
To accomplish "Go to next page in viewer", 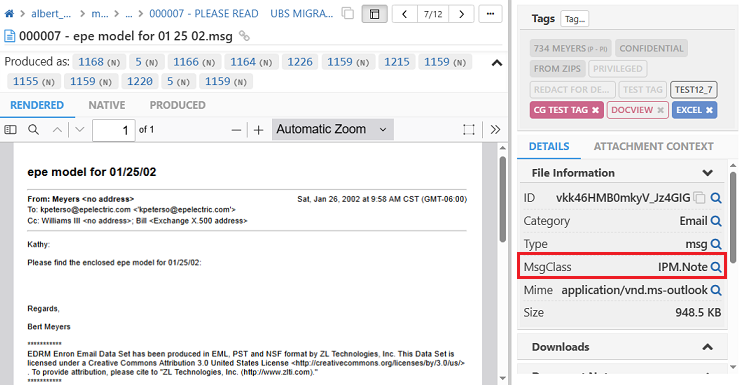I will click(79, 130).
